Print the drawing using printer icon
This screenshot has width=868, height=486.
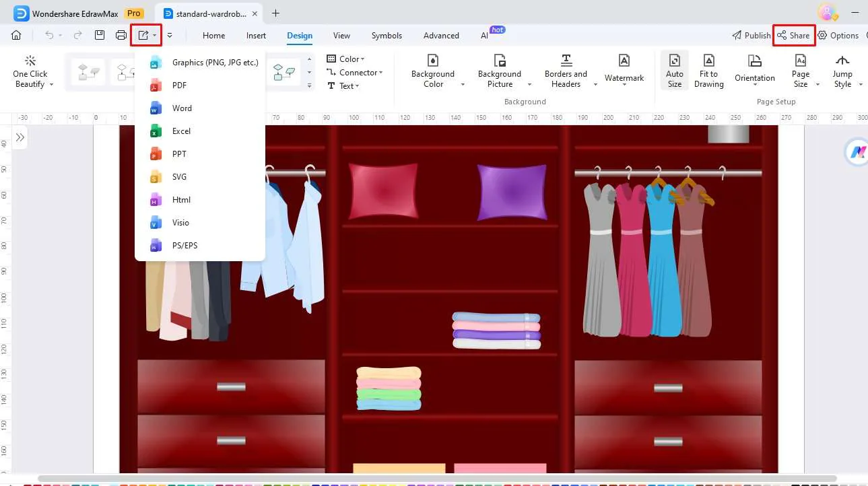tap(121, 35)
